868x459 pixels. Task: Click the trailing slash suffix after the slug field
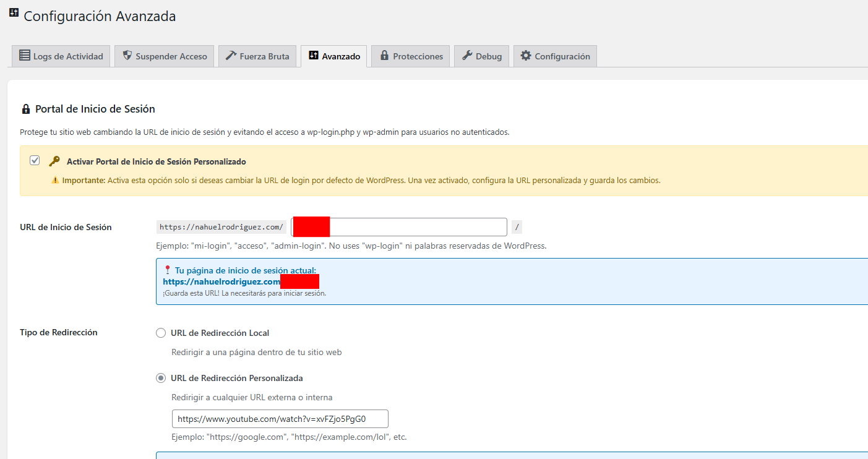517,227
